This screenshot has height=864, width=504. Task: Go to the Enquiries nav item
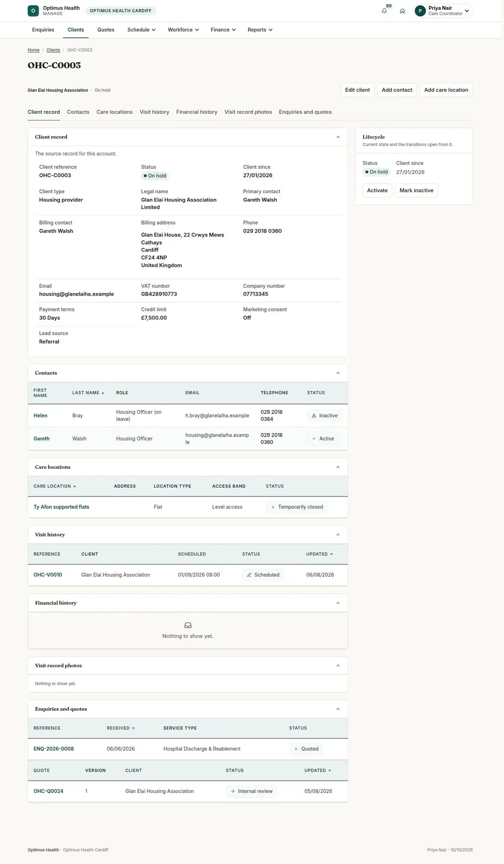click(x=43, y=30)
